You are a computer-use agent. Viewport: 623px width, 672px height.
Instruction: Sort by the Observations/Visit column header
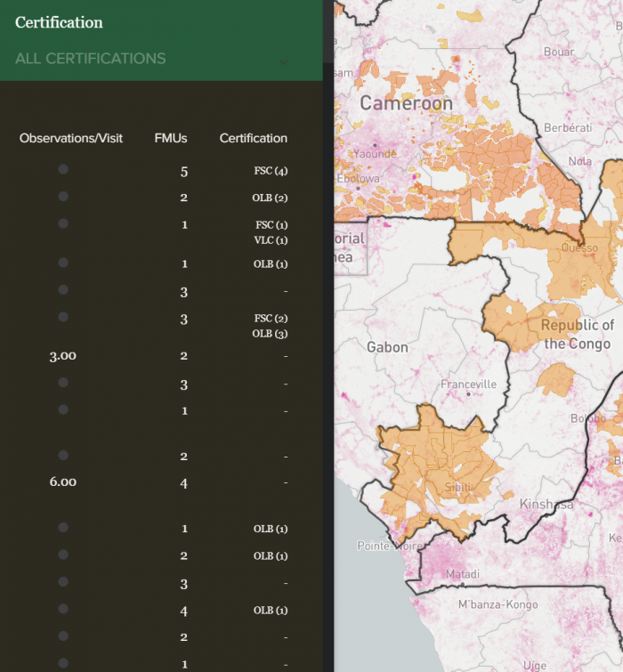(x=71, y=138)
